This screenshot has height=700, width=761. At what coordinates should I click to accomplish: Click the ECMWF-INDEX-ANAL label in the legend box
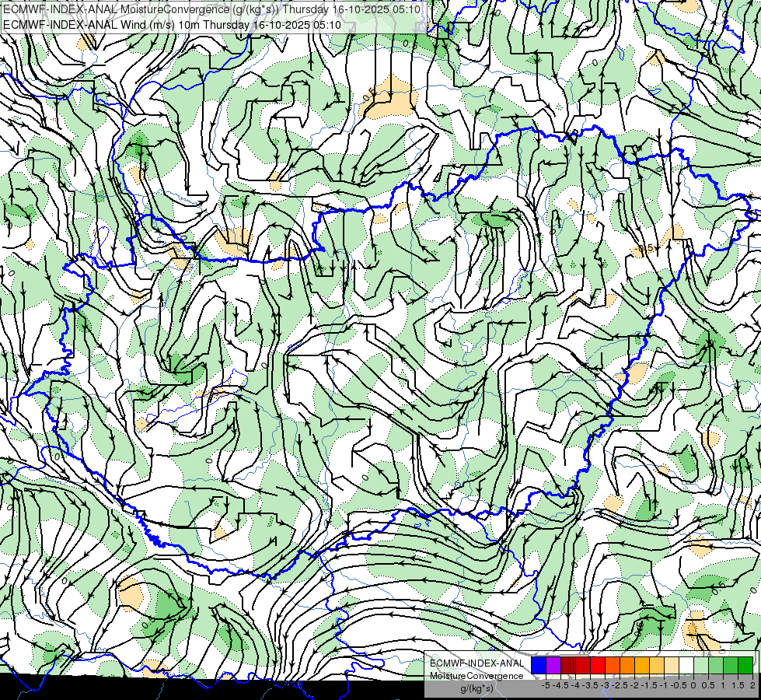477,663
